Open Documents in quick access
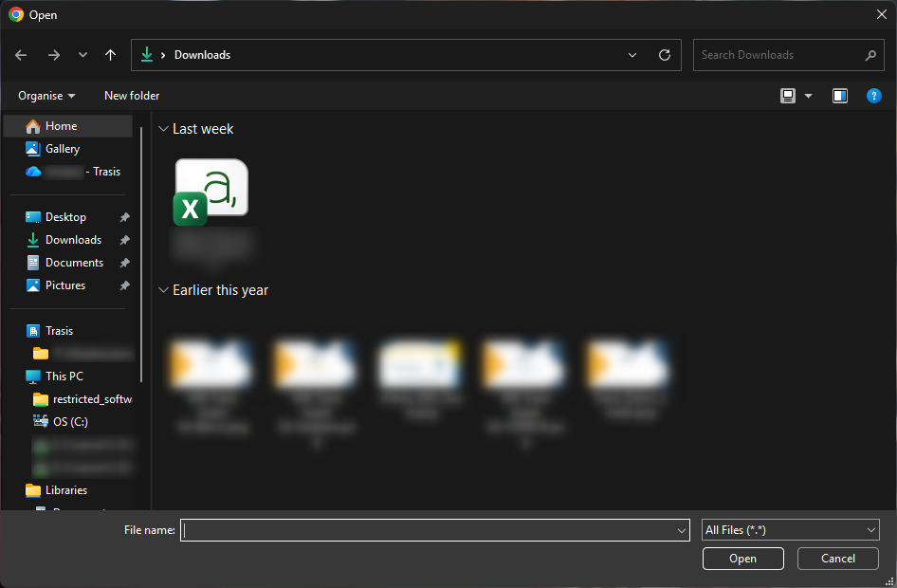The image size is (897, 588). 74,263
